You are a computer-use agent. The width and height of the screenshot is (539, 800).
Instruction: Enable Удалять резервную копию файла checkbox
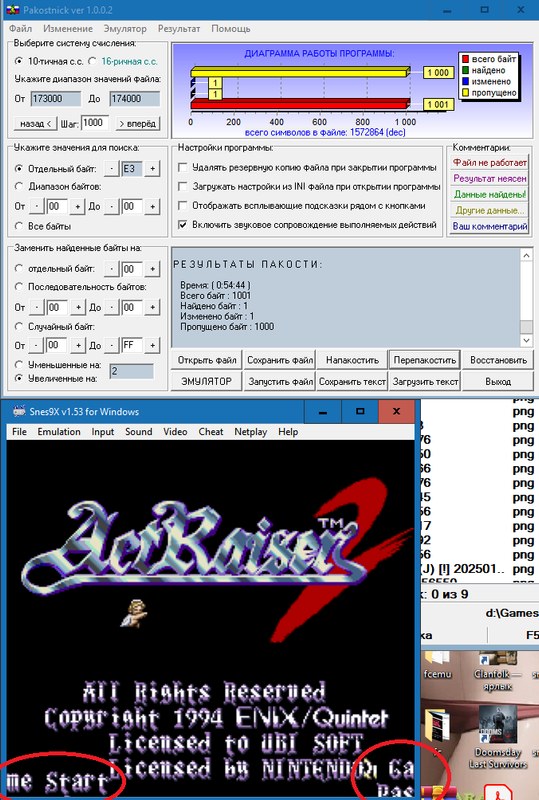click(182, 167)
